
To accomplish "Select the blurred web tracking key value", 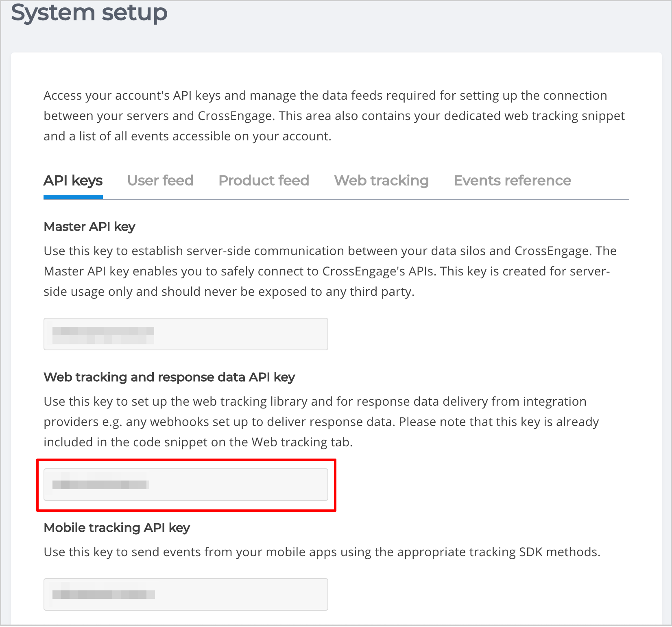I will 100,485.
